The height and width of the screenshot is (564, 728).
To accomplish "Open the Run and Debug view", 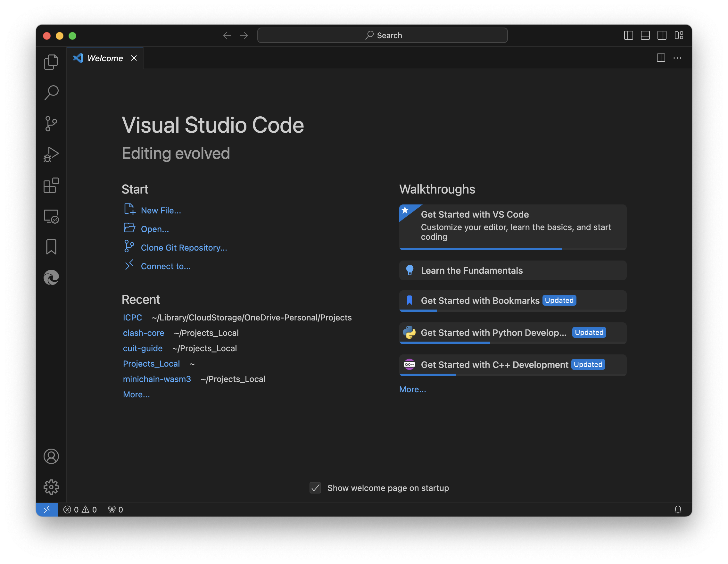I will click(x=51, y=155).
